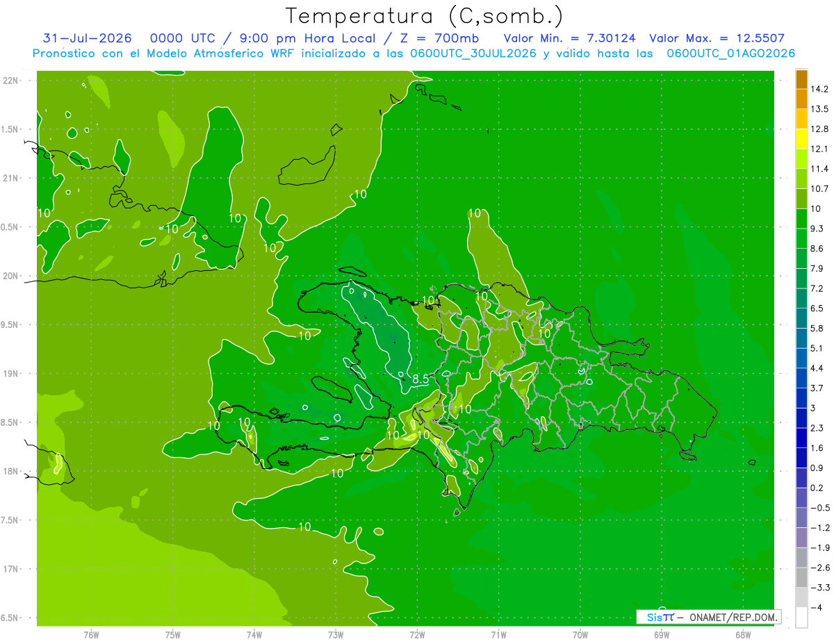The height and width of the screenshot is (644, 834).
Task: Click the 'ONAMET/REP.DOM.' credit label
Action: (733, 617)
